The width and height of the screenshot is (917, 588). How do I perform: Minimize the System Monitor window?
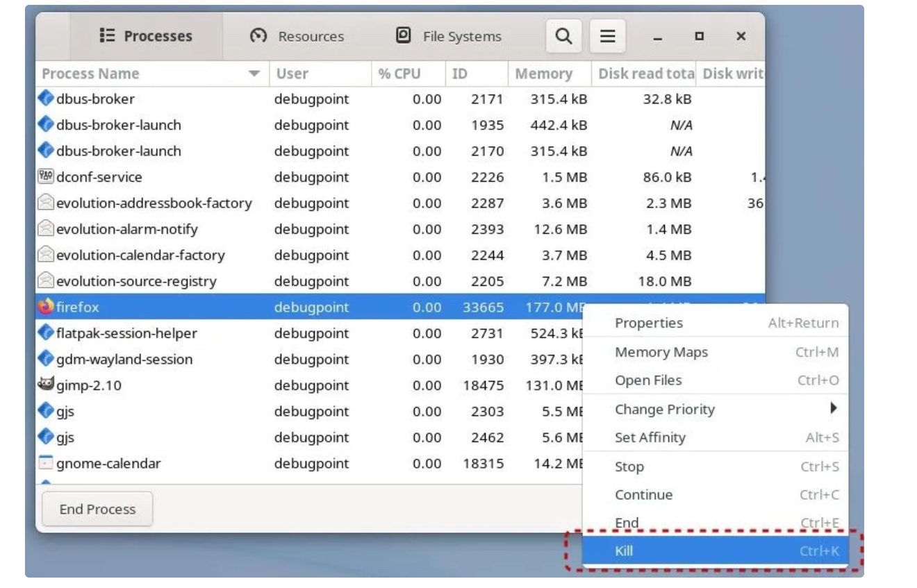(x=658, y=37)
